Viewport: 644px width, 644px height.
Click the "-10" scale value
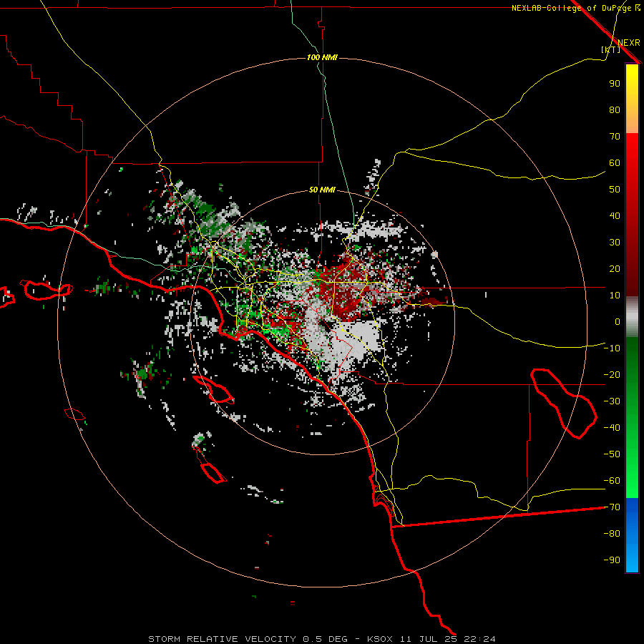(612, 348)
